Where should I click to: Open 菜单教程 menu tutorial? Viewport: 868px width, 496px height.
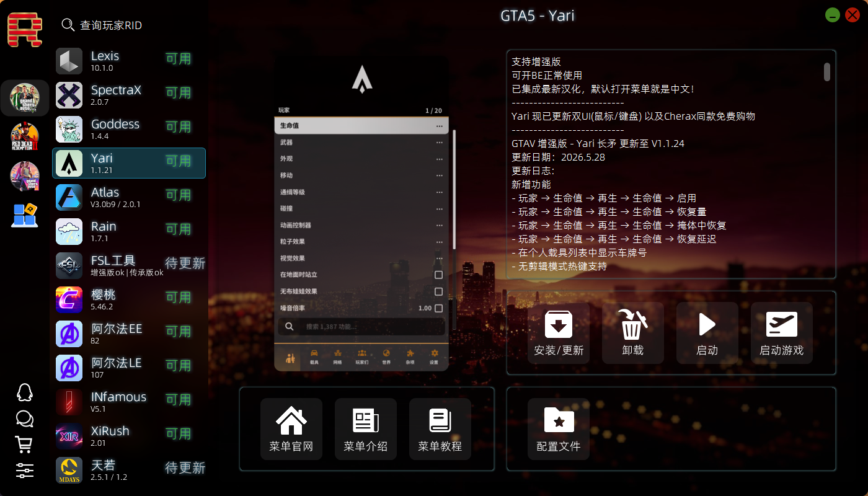click(x=440, y=429)
